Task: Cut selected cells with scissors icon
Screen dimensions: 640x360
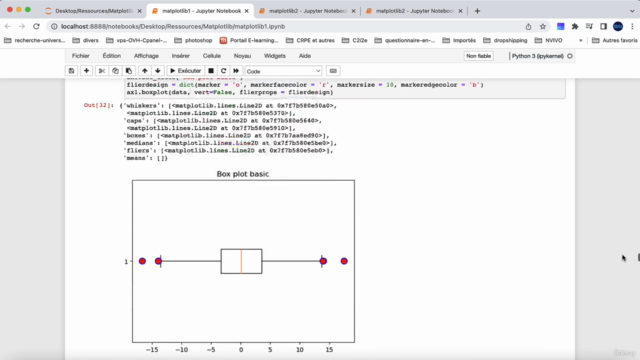Action: [x=102, y=71]
